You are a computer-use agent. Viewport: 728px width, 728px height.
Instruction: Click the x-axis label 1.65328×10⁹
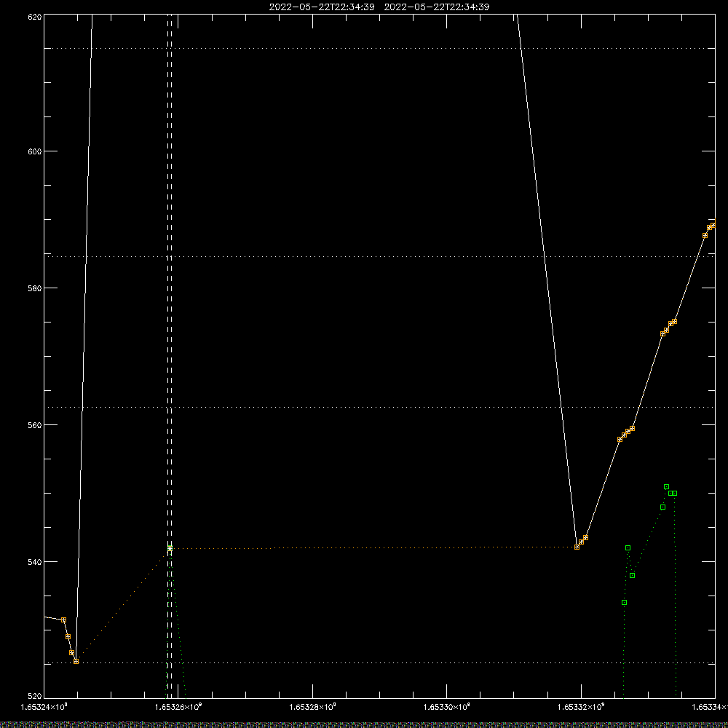click(x=312, y=707)
